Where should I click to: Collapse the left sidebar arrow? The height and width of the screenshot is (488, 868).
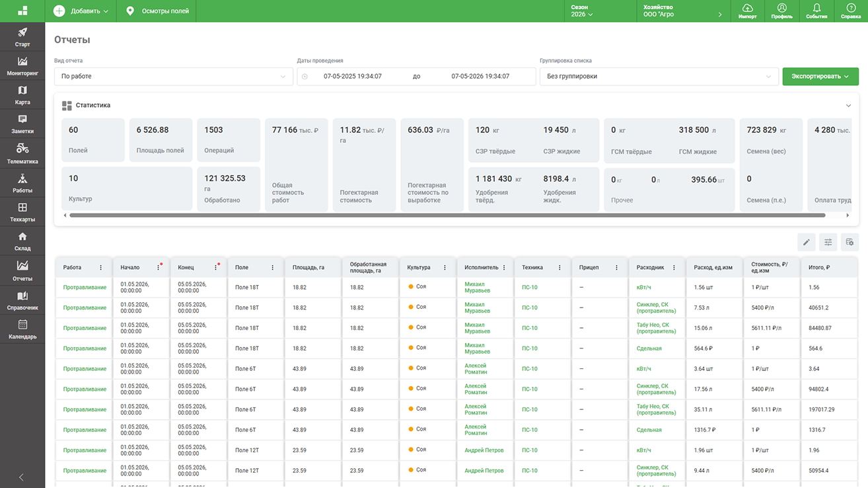tap(21, 477)
